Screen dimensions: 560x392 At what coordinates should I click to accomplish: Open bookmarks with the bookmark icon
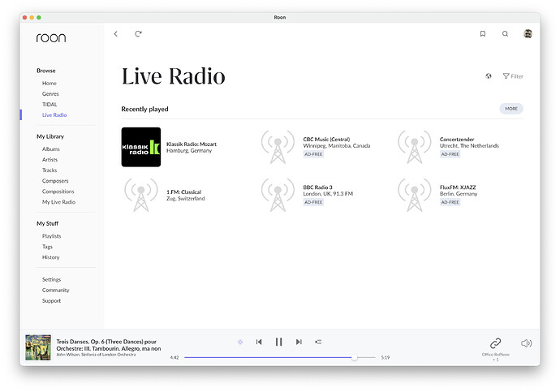coord(483,34)
